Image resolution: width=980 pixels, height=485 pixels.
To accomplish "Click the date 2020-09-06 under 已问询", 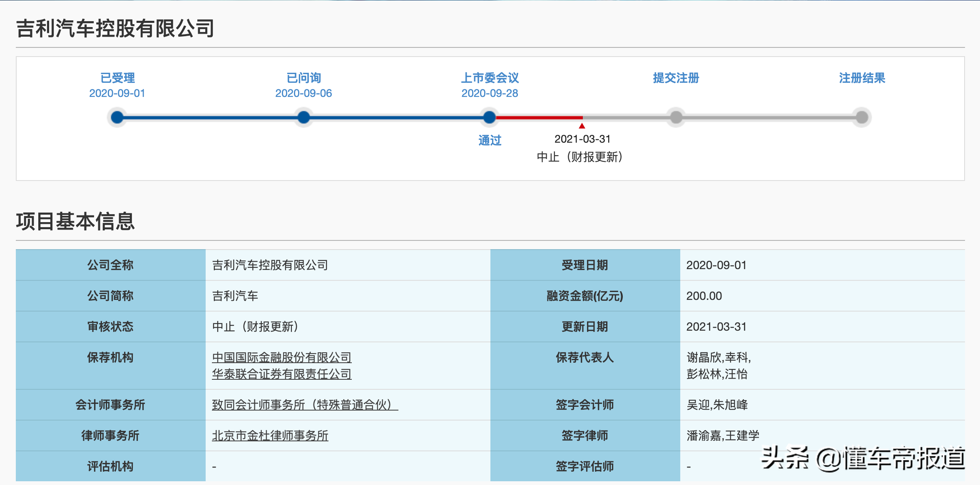I will tap(304, 93).
